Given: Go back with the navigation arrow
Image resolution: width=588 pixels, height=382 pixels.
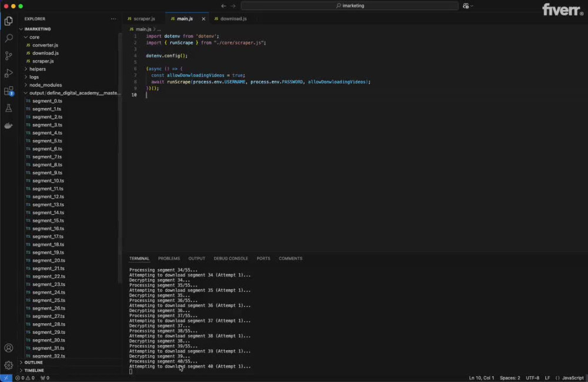Looking at the screenshot, I should (x=223, y=6).
